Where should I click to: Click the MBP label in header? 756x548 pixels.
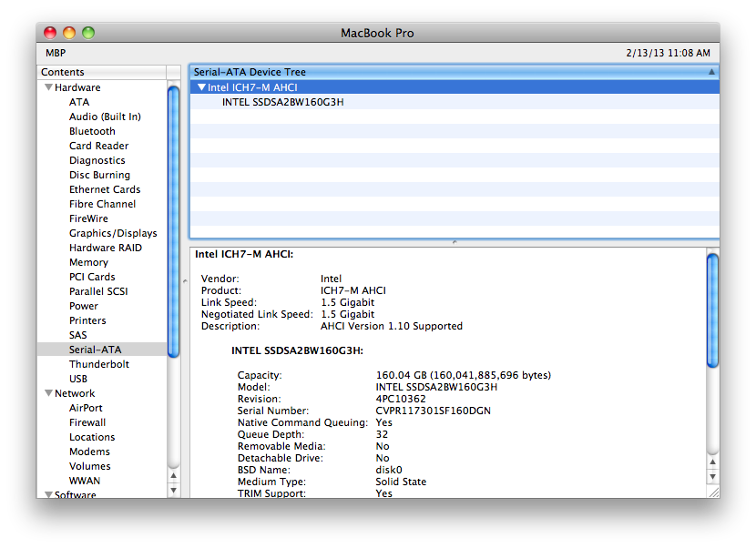(x=56, y=53)
